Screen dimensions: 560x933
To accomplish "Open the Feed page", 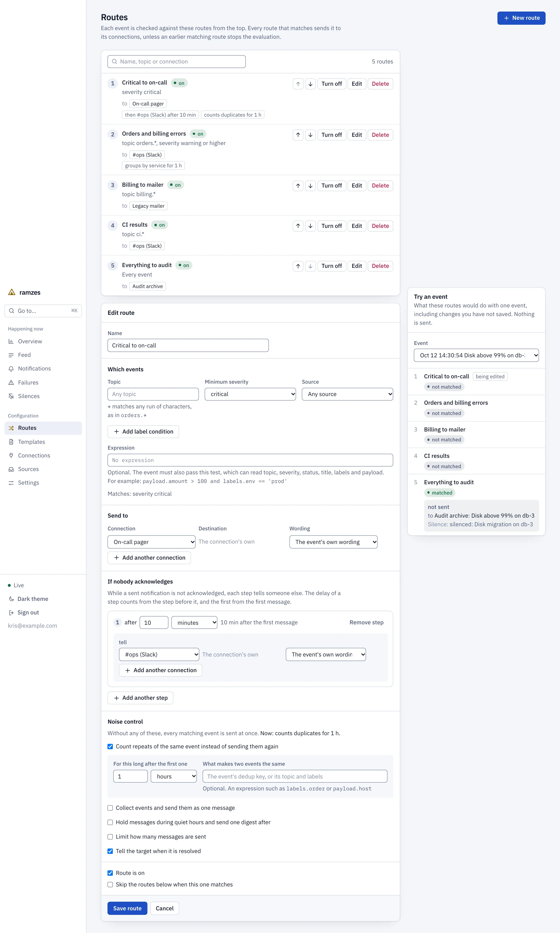I will pyautogui.click(x=43, y=355).
